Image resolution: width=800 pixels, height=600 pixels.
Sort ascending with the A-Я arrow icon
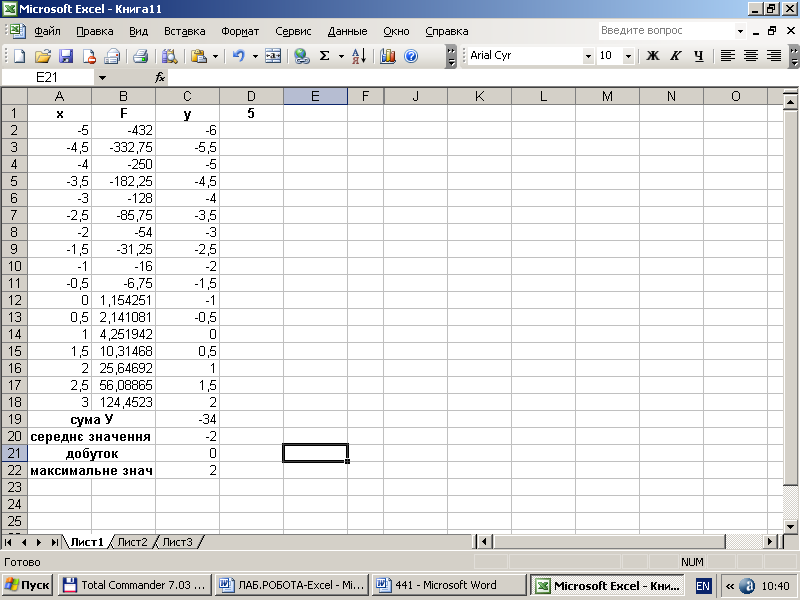pyautogui.click(x=359, y=56)
